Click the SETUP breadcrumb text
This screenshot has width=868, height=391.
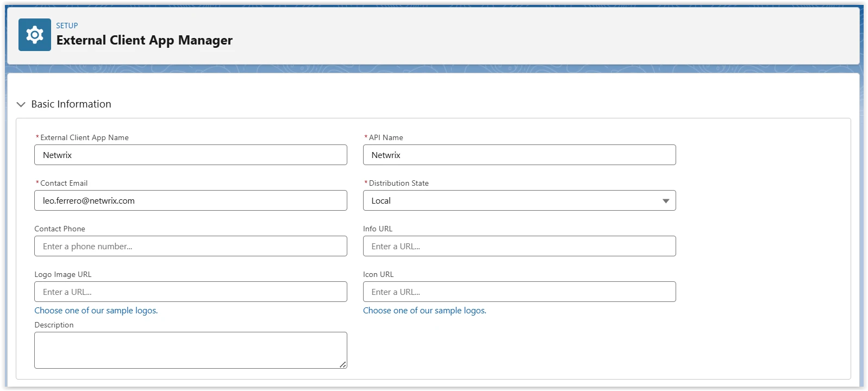(67, 26)
